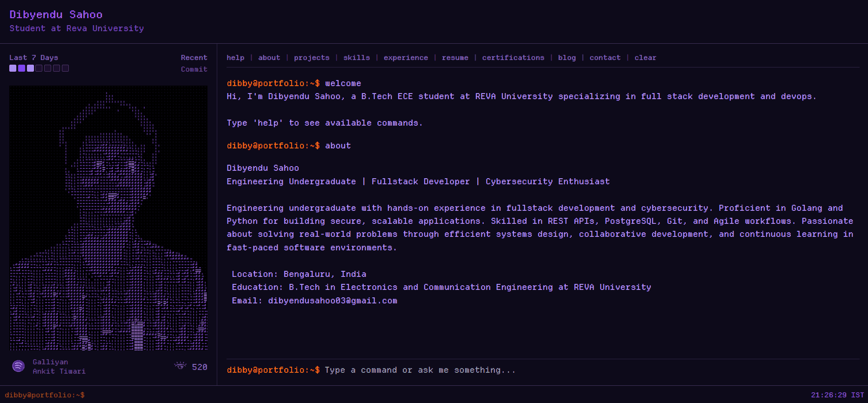Click the Recent Commit label

(194, 63)
